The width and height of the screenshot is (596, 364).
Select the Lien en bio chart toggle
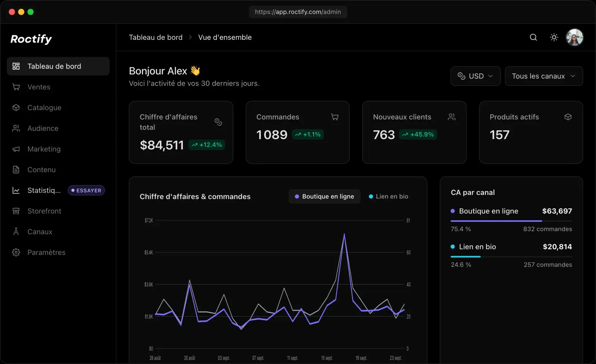pos(389,197)
